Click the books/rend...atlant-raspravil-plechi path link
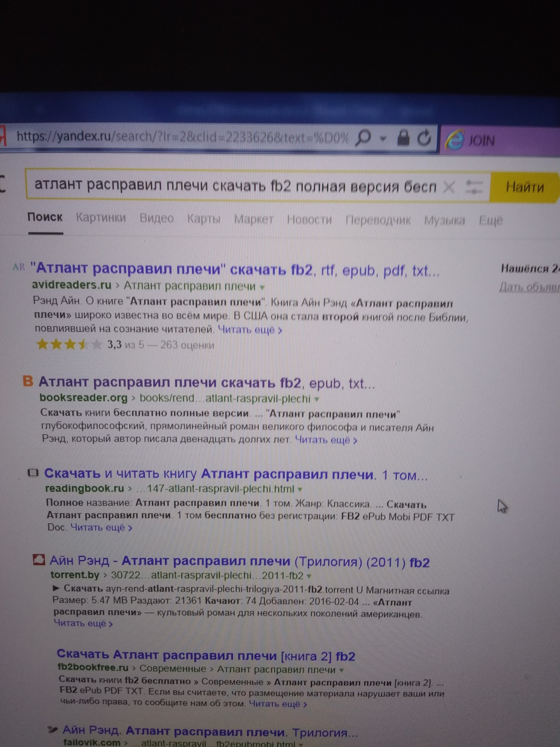The image size is (560, 747). coord(225,399)
